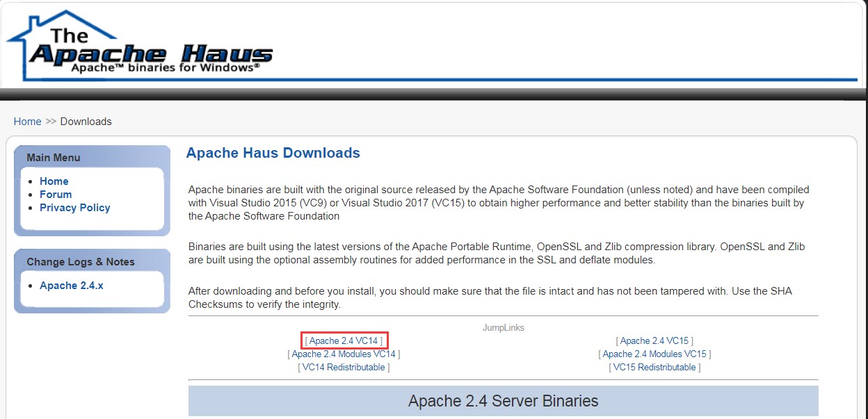The height and width of the screenshot is (419, 868).
Task: Click the Apache Haus Downloads heading
Action: point(273,153)
